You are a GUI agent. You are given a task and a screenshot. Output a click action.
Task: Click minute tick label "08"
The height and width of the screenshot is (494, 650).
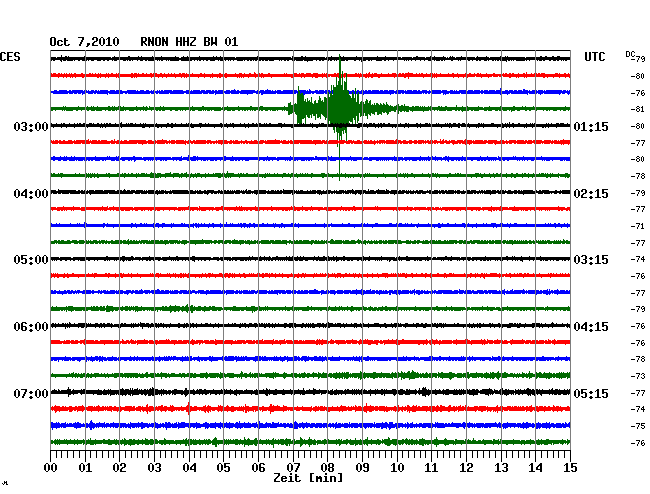(x=327, y=467)
